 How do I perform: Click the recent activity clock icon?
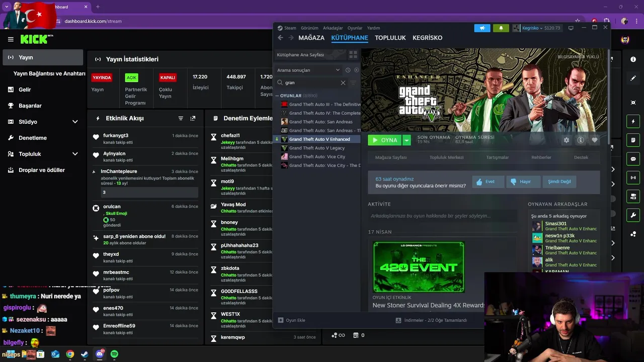coord(348,70)
